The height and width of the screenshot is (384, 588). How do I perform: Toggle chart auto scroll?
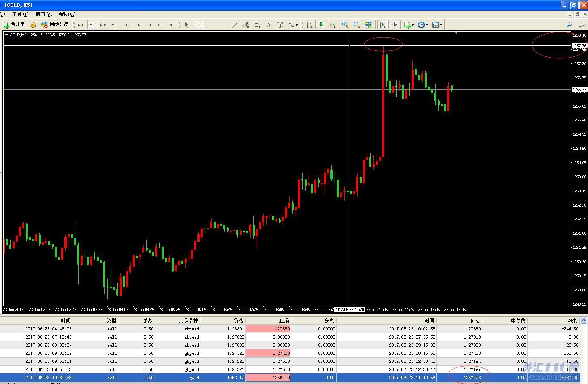tap(382, 25)
